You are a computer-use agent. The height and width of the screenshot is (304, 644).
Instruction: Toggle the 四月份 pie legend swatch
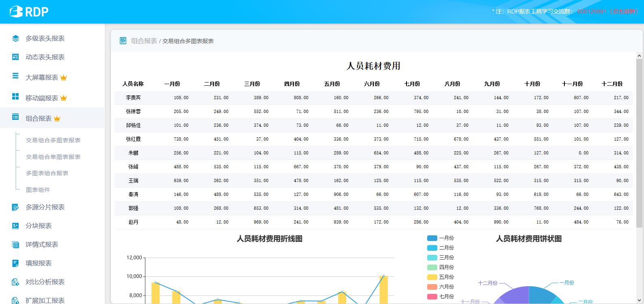click(x=432, y=267)
